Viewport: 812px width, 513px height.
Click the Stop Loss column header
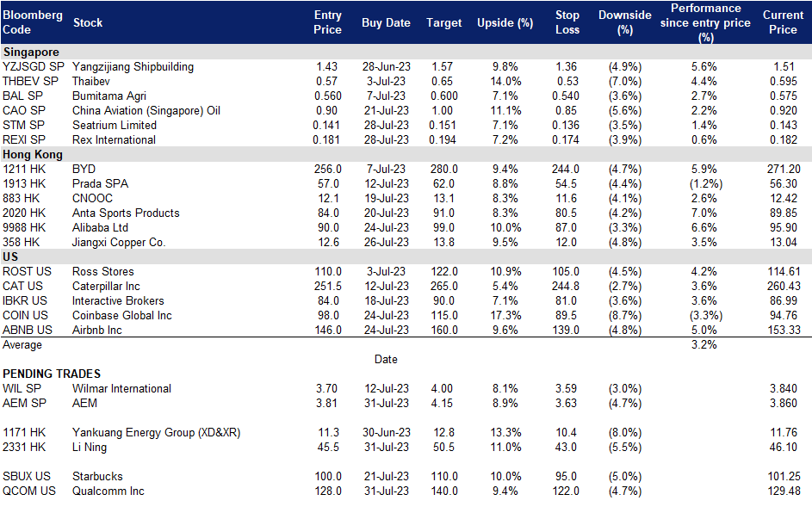click(x=567, y=22)
